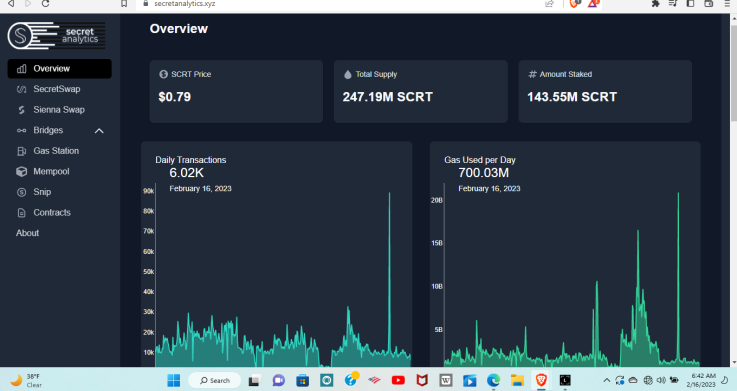Click the network globe tray icon

[x=648, y=380]
